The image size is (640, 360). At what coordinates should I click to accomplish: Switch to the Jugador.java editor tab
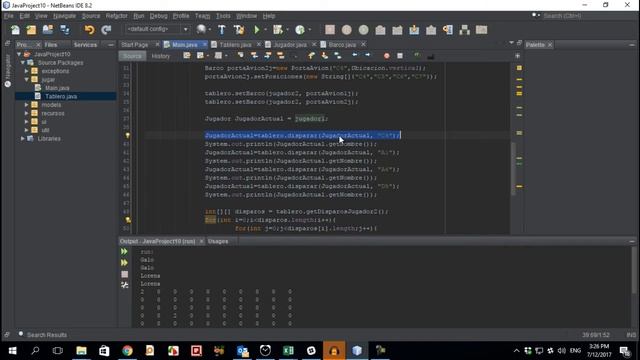[290, 44]
